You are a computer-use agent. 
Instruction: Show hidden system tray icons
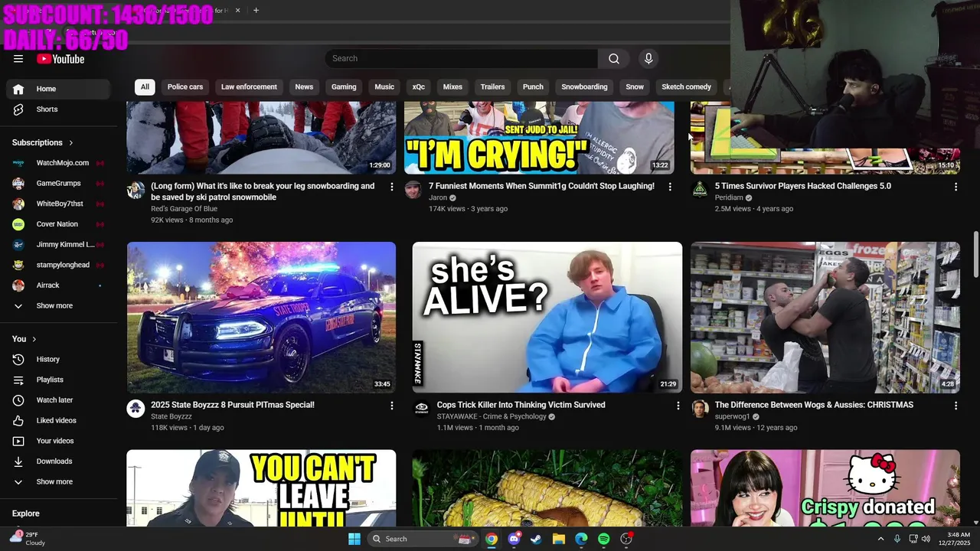click(880, 539)
